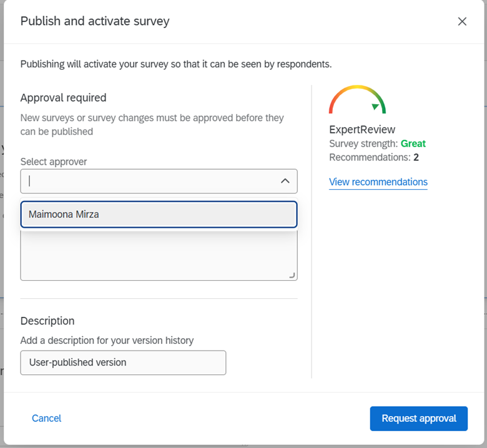Click the Recommendations count of 2
This screenshot has width=487, height=448.
(416, 157)
